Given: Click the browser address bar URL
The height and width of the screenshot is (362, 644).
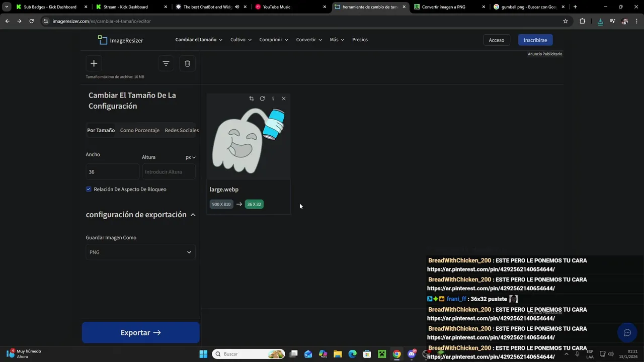Looking at the screenshot, I should (102, 21).
